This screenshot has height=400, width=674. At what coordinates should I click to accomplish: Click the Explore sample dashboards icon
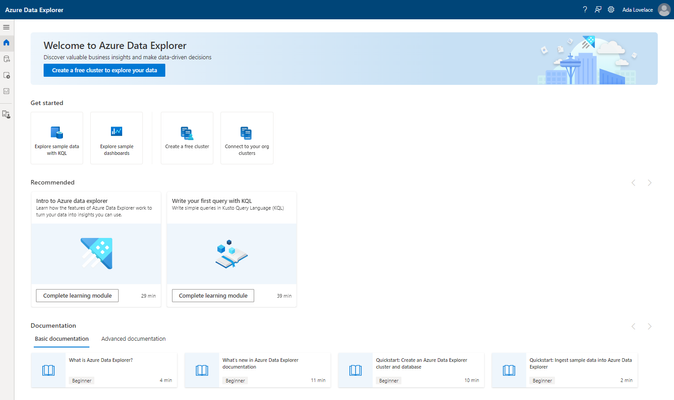pos(116,131)
